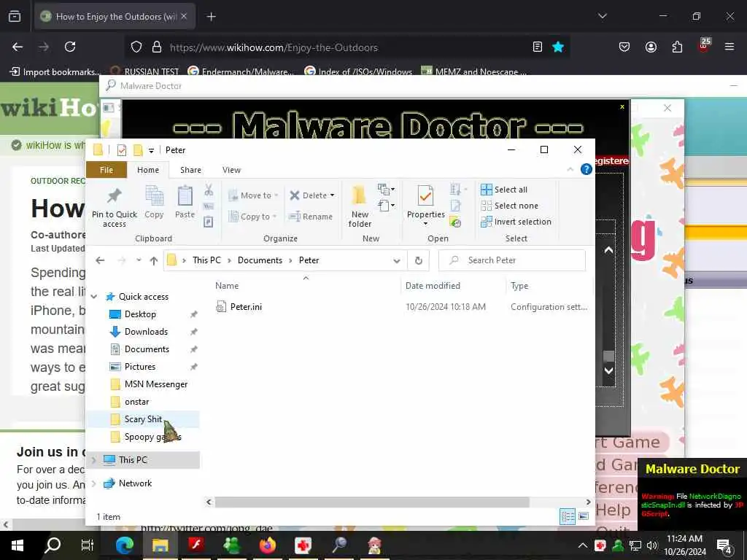747x560 pixels.
Task: Click the Firefox URL address field
Action: 348,47
